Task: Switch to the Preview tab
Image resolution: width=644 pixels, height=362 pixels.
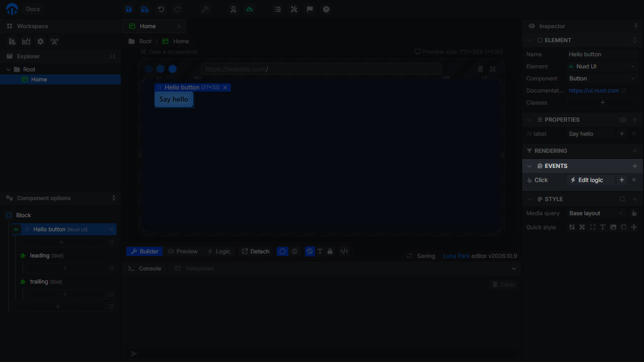Action: [183, 251]
